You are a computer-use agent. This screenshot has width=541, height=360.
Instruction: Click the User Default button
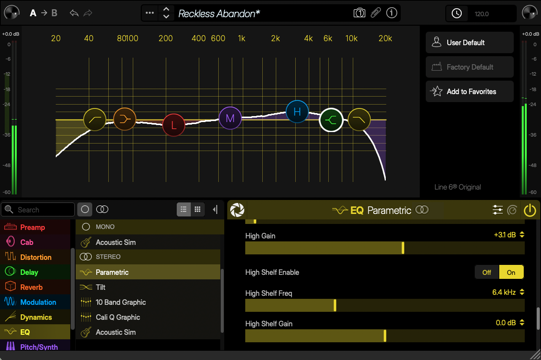point(470,42)
